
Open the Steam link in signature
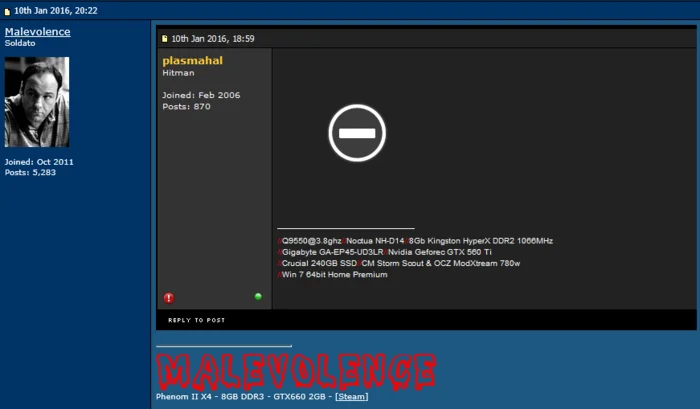pos(352,396)
